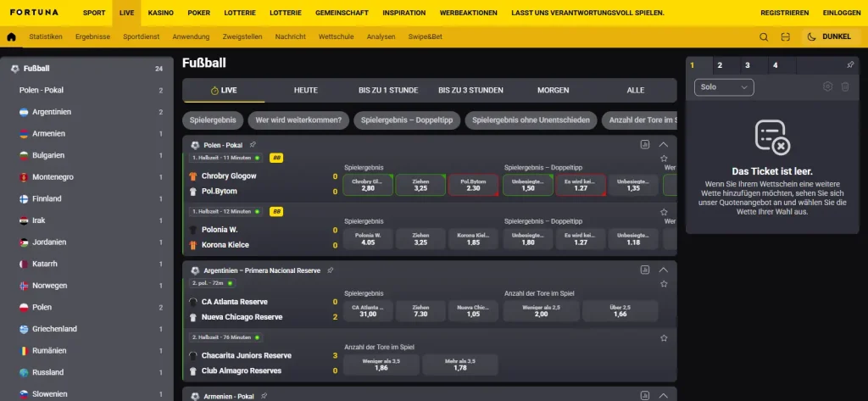Click the BB badge on Polonia W. match

276,212
